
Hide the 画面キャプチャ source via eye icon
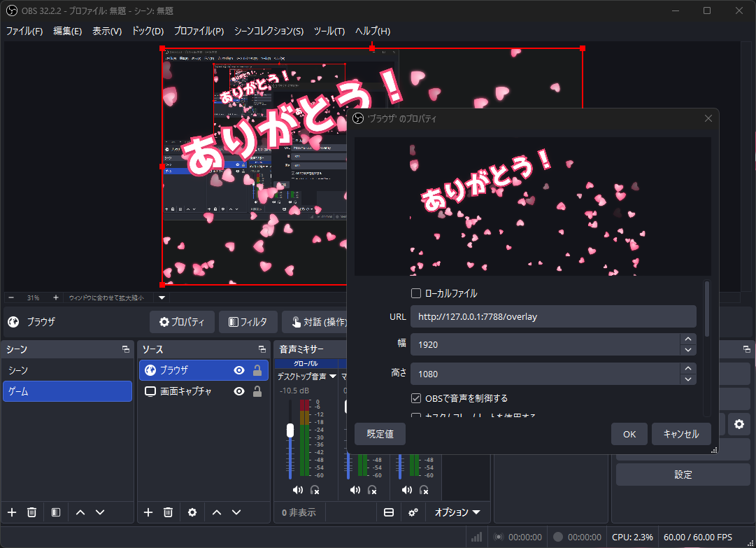pyautogui.click(x=239, y=391)
